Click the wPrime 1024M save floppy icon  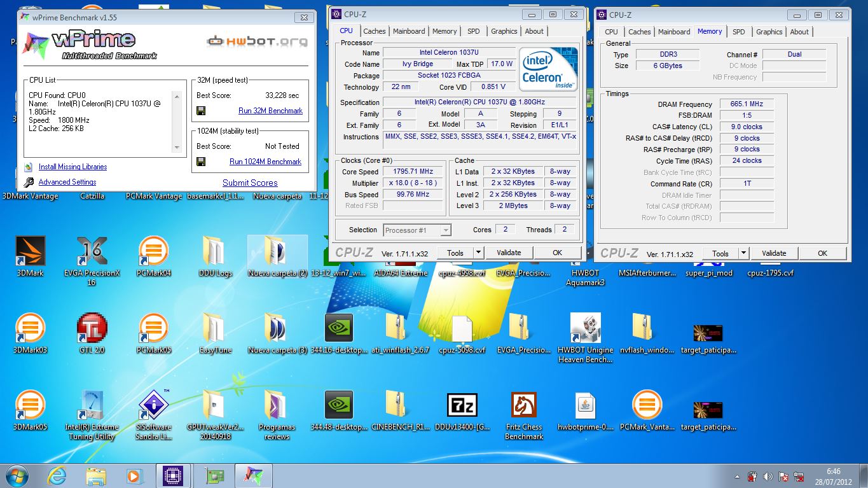tap(201, 162)
